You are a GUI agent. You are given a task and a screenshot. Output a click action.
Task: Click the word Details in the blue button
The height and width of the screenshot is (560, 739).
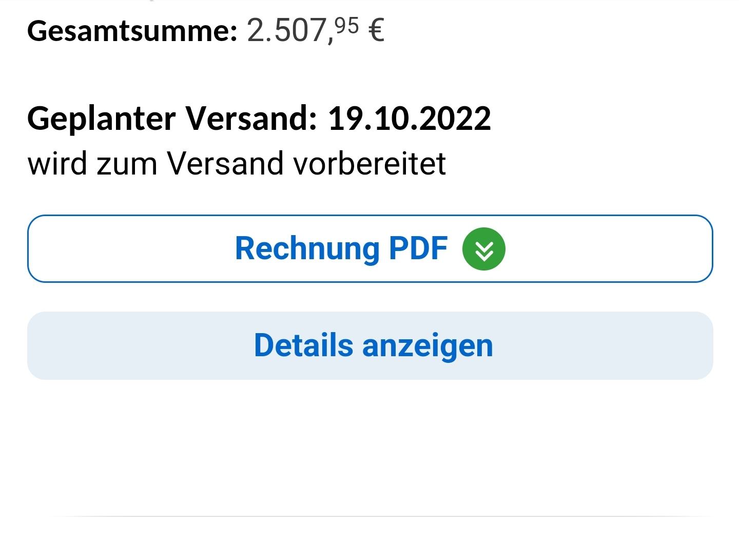(x=303, y=345)
